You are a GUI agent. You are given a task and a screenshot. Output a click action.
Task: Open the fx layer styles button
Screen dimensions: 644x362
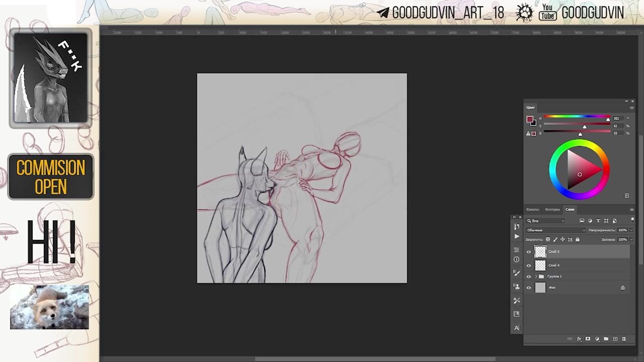tap(579, 339)
